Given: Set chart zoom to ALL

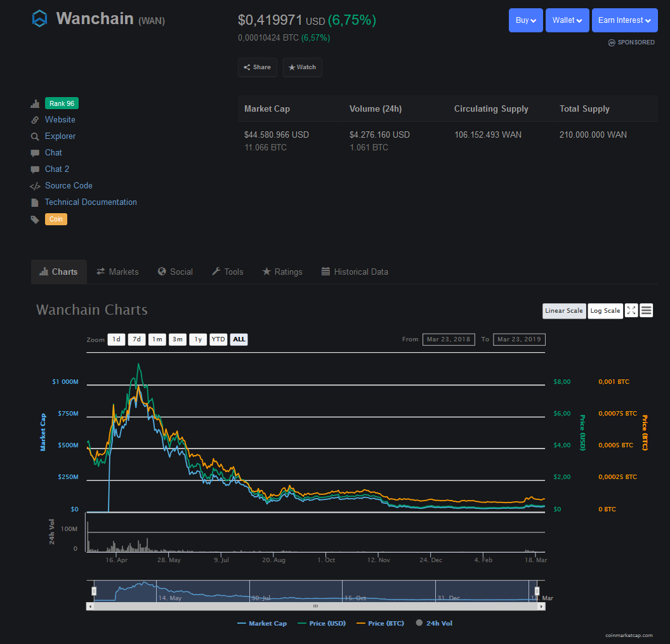Looking at the screenshot, I should pos(239,339).
